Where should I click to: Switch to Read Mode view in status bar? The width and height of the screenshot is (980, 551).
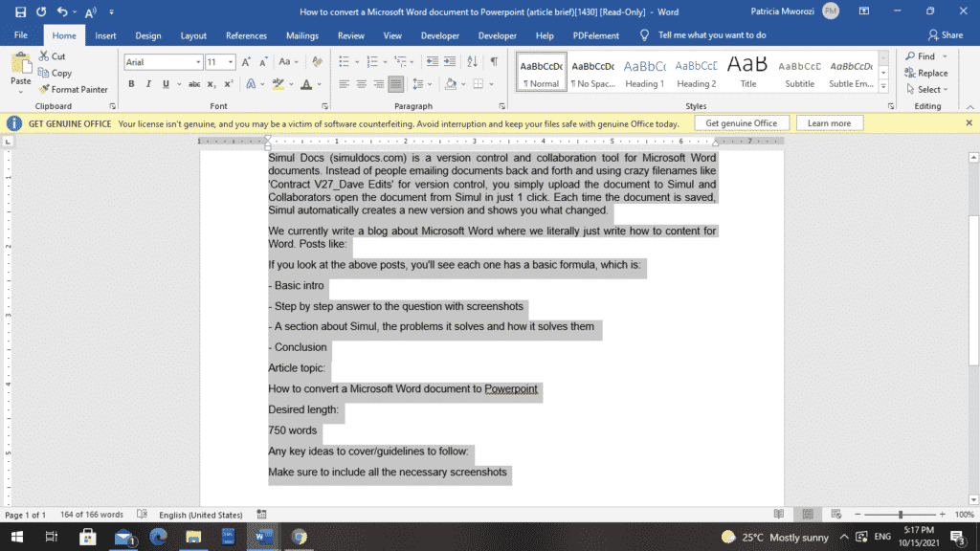(x=779, y=514)
